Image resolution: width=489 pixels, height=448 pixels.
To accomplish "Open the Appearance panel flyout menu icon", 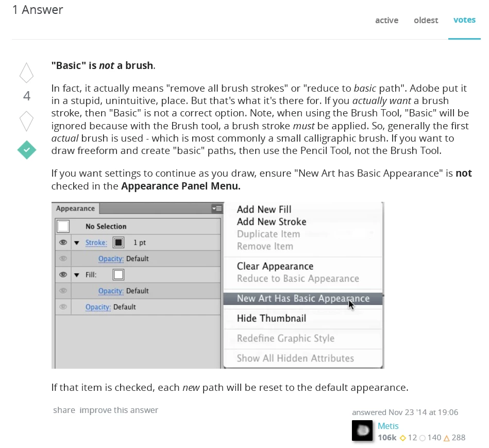I will pyautogui.click(x=217, y=209).
